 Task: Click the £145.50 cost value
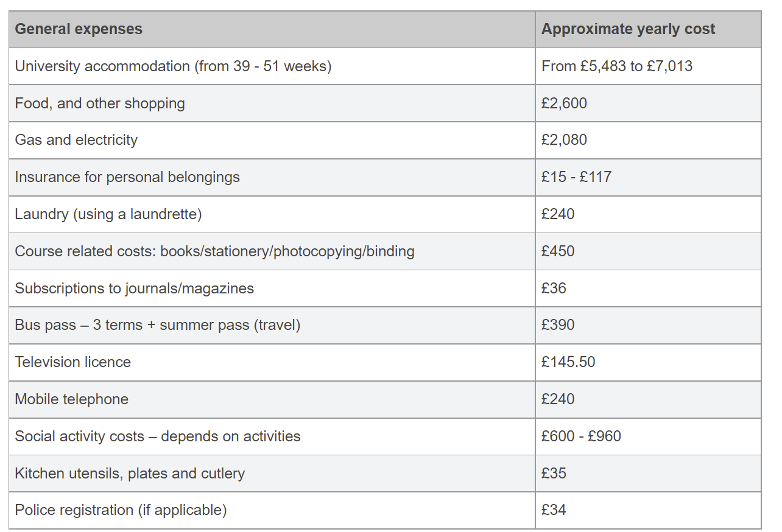(x=568, y=362)
